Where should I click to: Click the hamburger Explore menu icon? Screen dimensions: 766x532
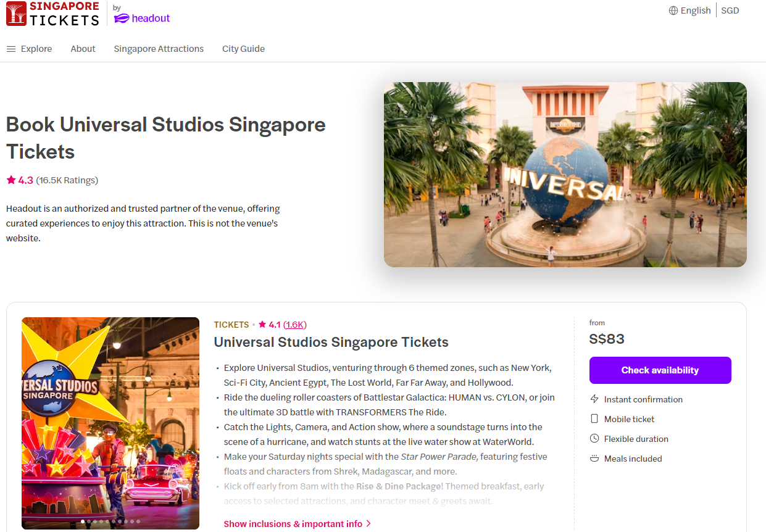(11, 49)
